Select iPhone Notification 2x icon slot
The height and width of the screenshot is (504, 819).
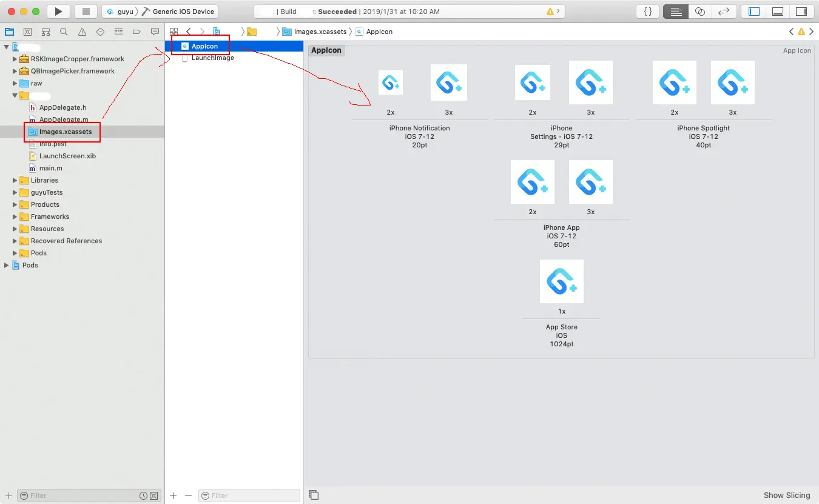(391, 82)
